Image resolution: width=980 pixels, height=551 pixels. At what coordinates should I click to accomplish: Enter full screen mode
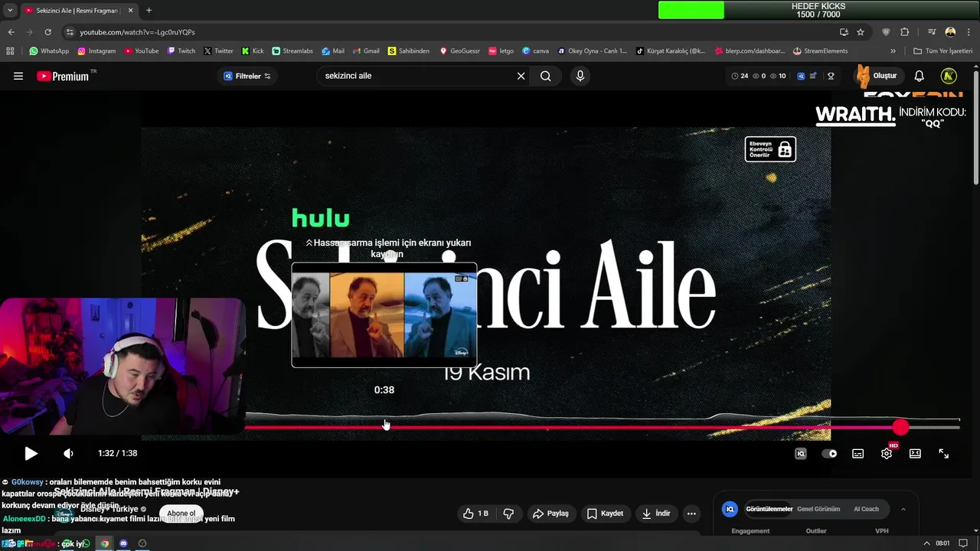point(943,453)
